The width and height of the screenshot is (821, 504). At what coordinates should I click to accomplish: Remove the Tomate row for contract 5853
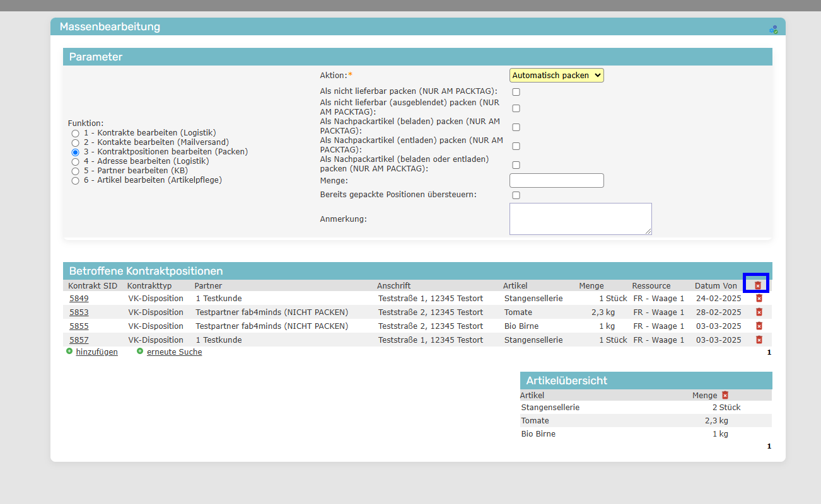click(759, 312)
